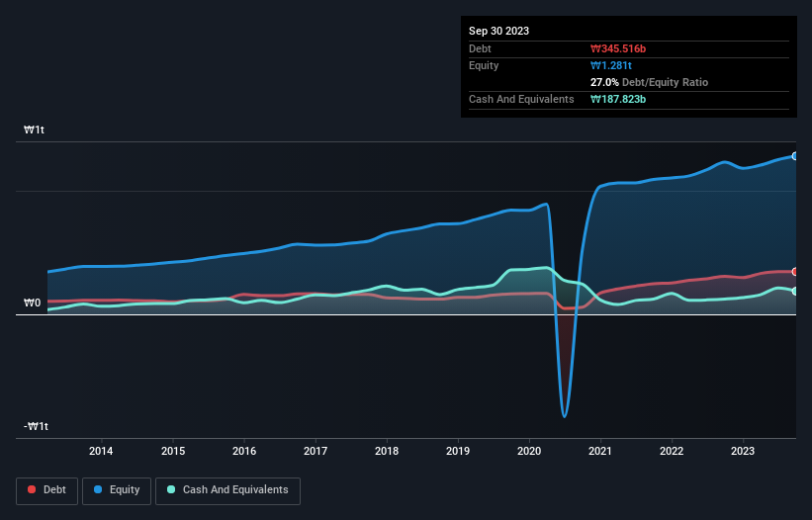Click the 27.0% Debt/Equity Ratio text
This screenshot has height=520, width=812.
649,82
